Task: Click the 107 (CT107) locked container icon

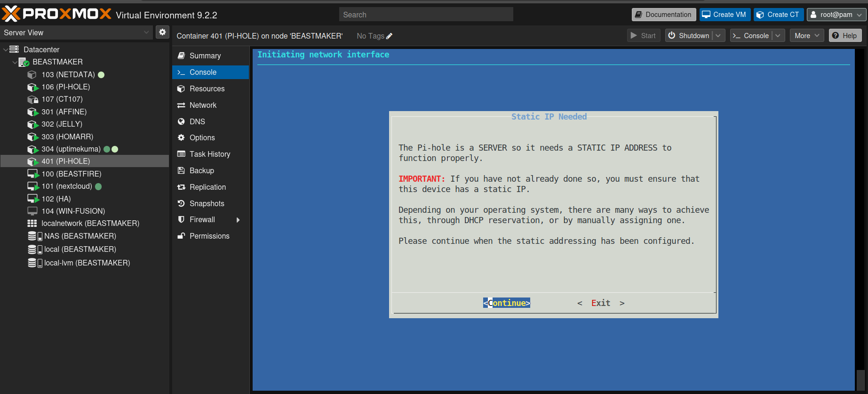Action: pyautogui.click(x=32, y=99)
